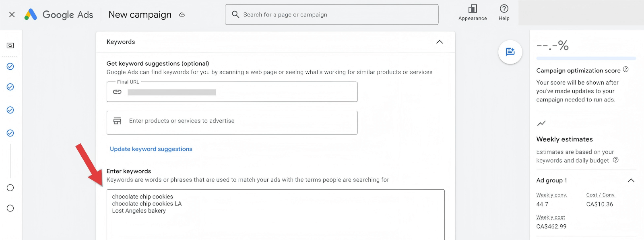
Task: Open the Appearance settings
Action: tap(473, 13)
